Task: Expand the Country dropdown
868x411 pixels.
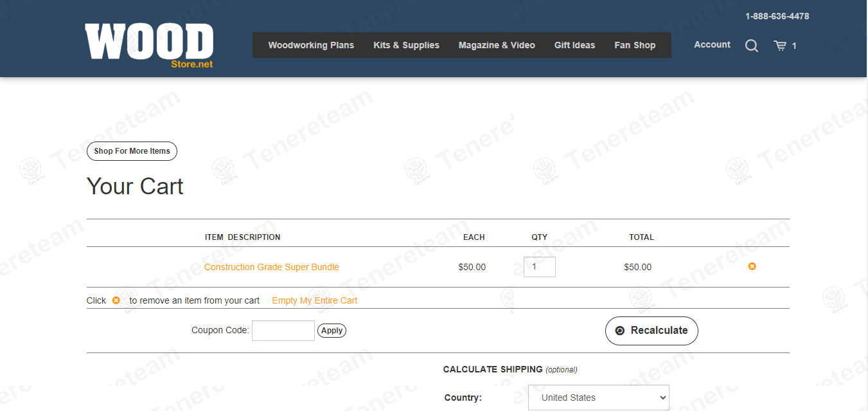Action: (598, 397)
